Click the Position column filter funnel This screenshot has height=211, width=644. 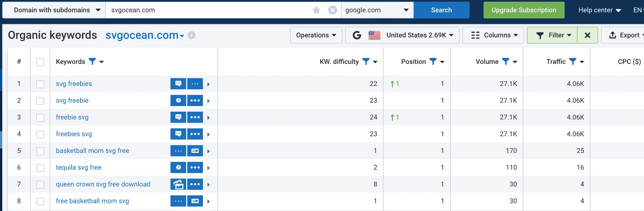[433, 61]
